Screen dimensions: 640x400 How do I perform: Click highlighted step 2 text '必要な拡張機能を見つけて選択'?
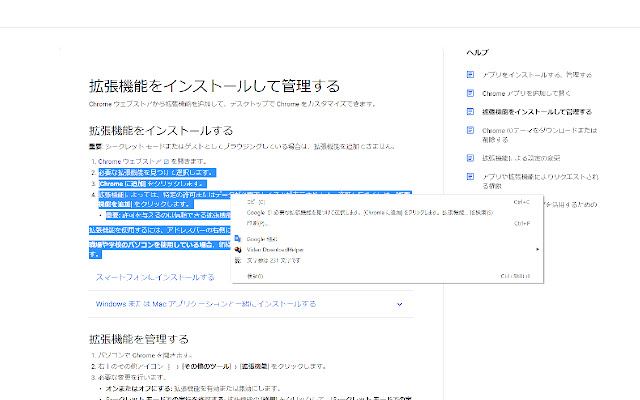tap(157, 173)
